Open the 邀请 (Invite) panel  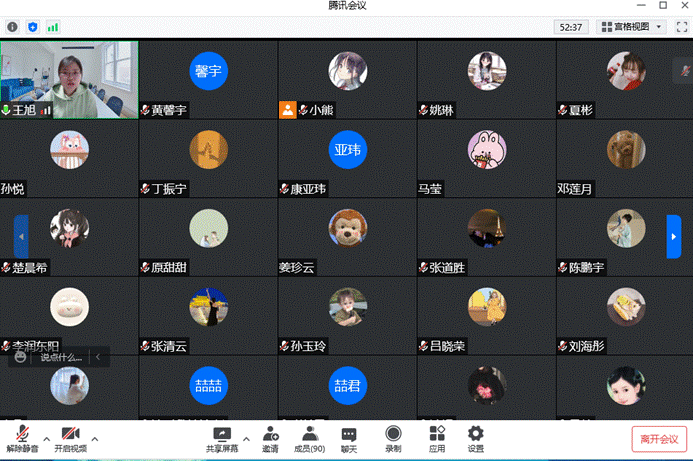[271, 438]
